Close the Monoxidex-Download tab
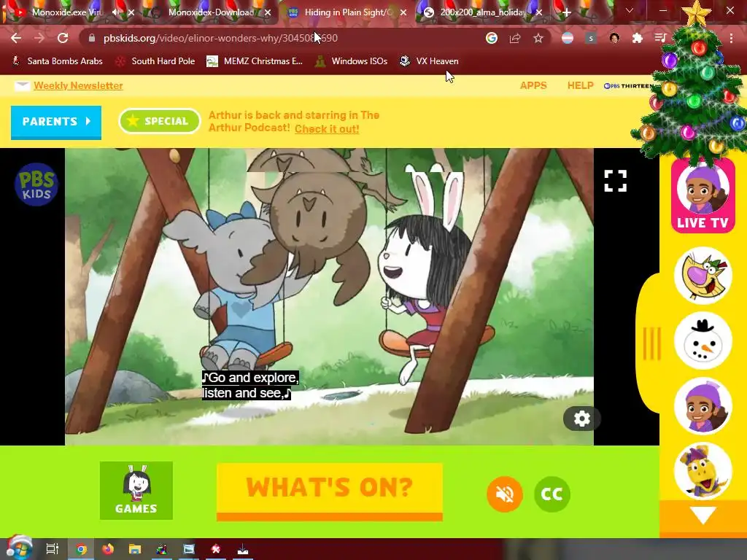The image size is (747, 560). tap(268, 12)
